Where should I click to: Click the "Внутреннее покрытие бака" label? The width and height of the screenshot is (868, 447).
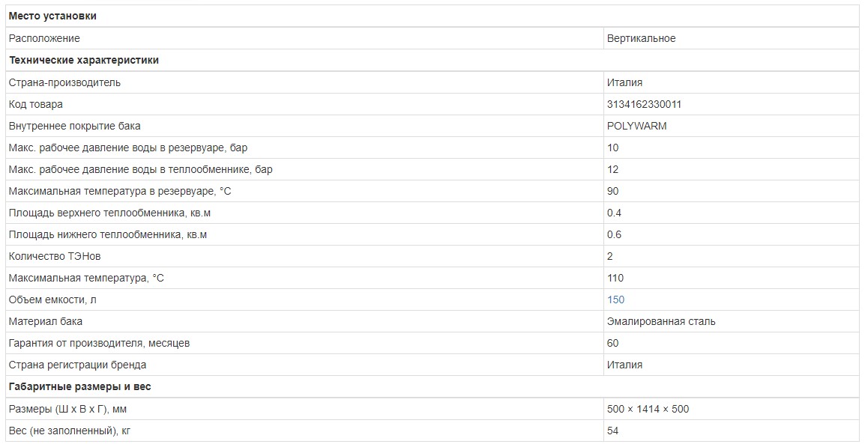(74, 126)
